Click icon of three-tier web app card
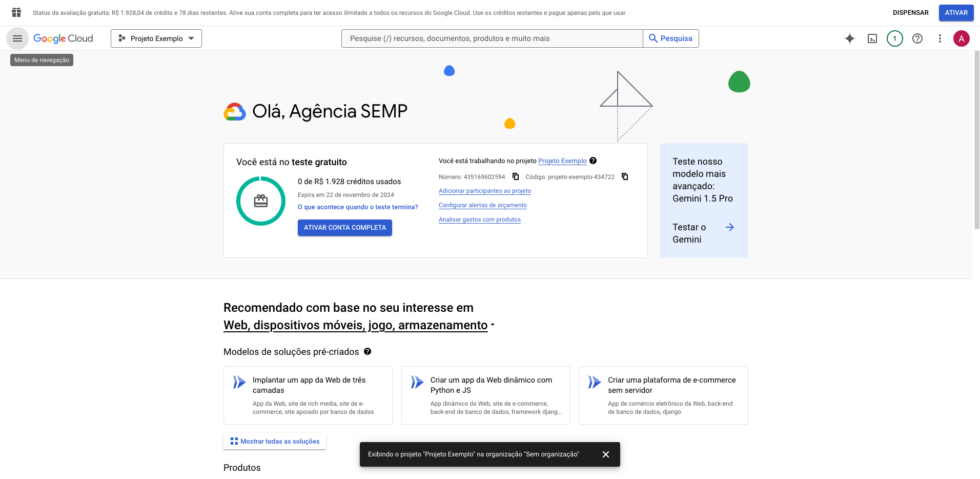The width and height of the screenshot is (980, 479). pos(239,382)
